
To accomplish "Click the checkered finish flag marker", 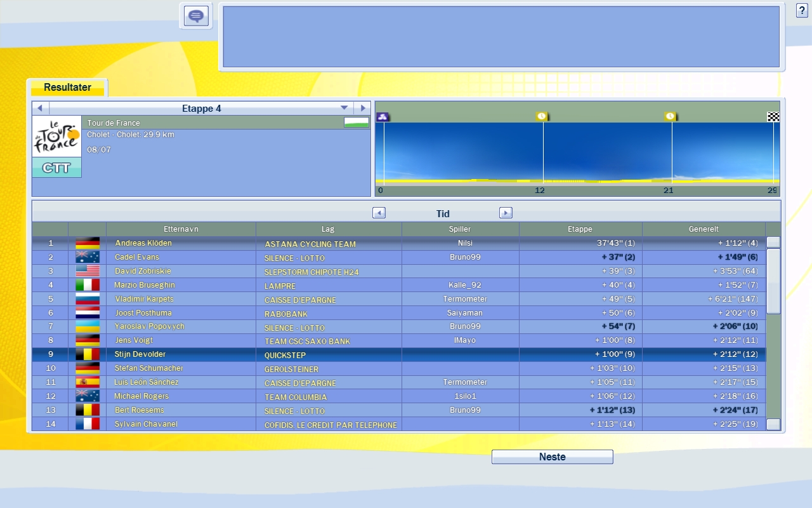I will [x=773, y=117].
